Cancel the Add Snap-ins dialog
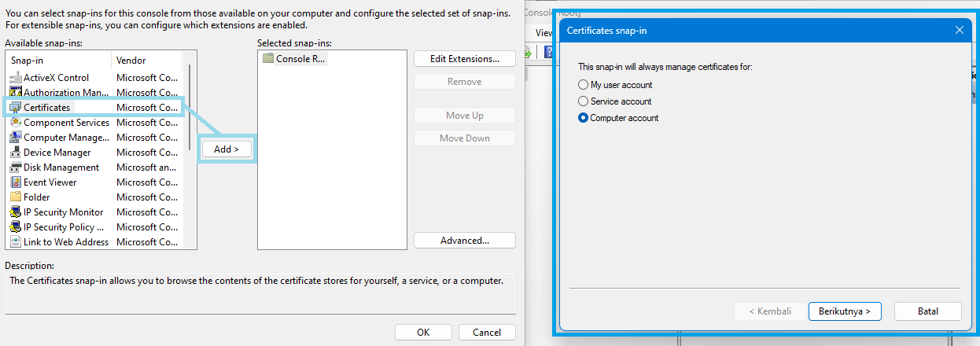The image size is (980, 346). point(487,333)
